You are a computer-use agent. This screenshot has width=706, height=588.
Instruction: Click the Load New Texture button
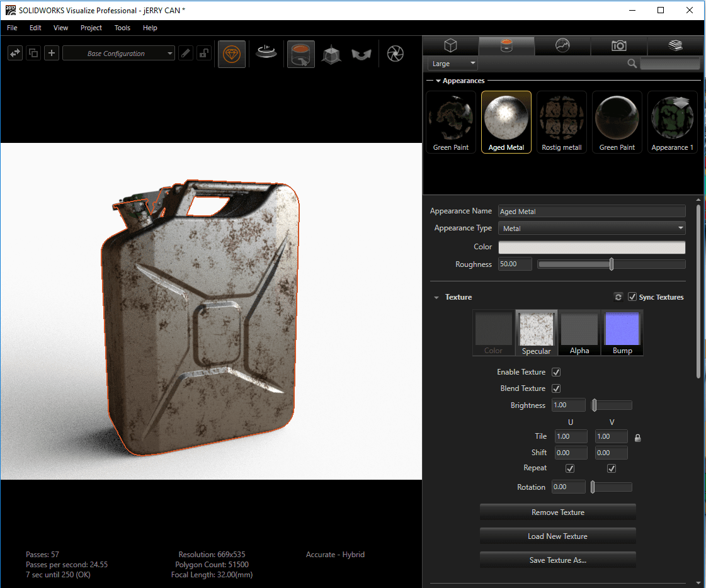(557, 536)
